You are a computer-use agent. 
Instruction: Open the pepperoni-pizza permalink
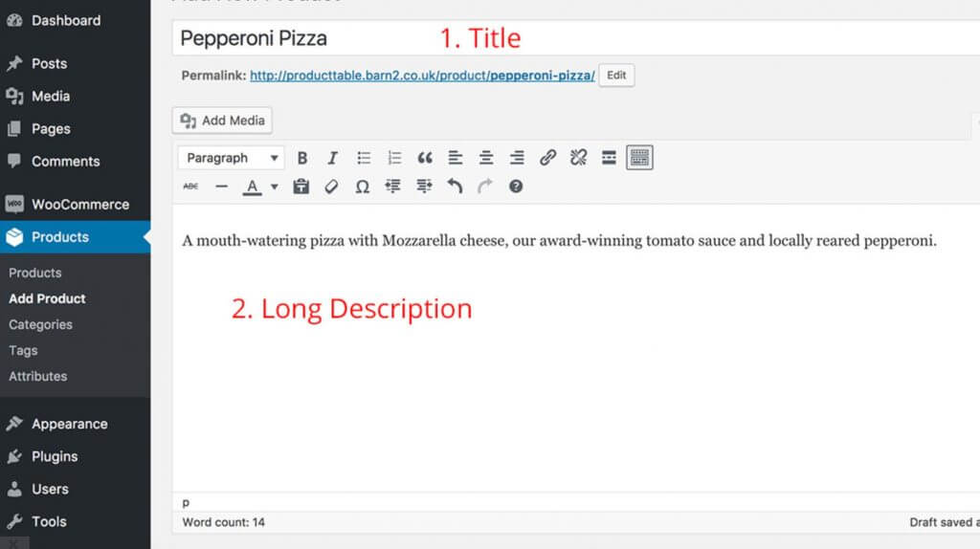(x=422, y=76)
